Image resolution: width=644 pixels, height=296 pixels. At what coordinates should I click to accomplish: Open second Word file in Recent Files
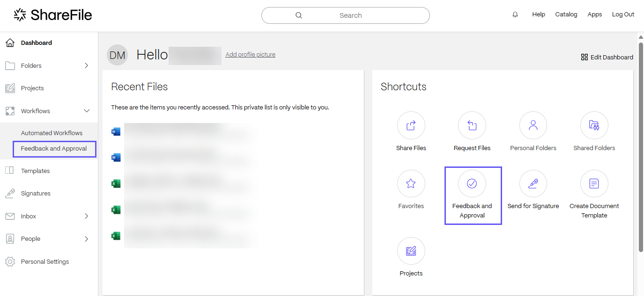pyautogui.click(x=116, y=158)
